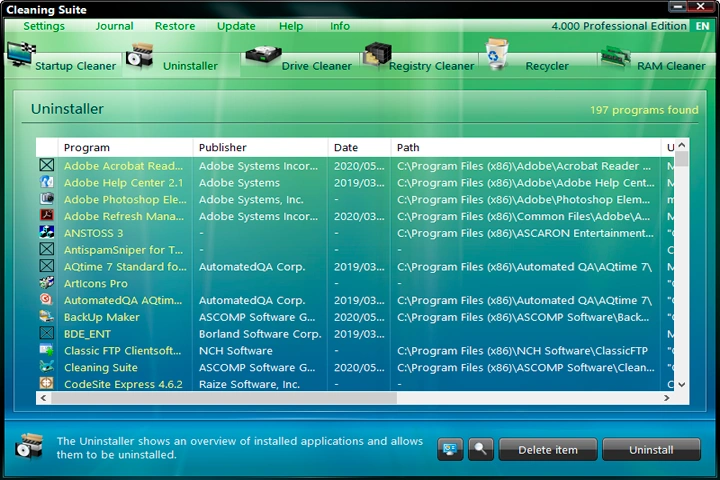Click the monitor icon button beside search
Image resolution: width=720 pixels, height=480 pixels.
(450, 449)
